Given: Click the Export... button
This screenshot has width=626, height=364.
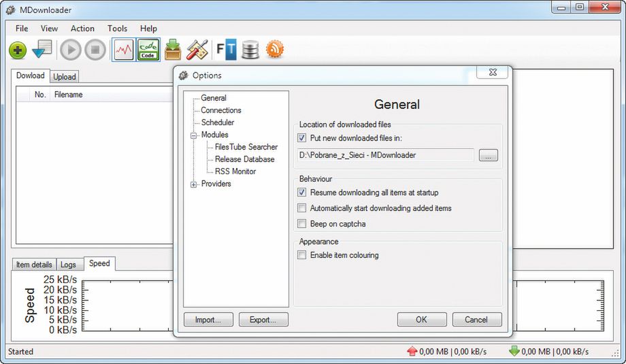Looking at the screenshot, I should 263,320.
